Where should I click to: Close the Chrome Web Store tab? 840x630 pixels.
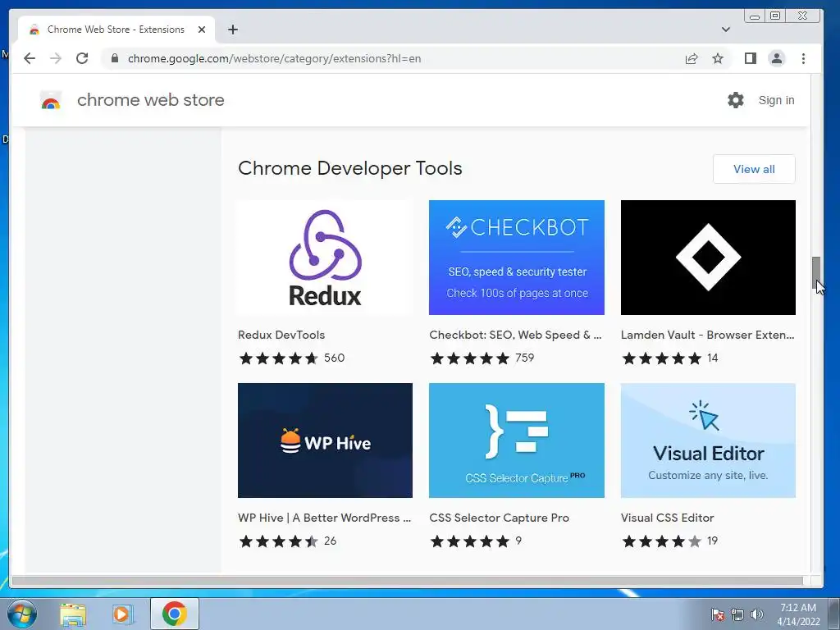click(x=202, y=30)
